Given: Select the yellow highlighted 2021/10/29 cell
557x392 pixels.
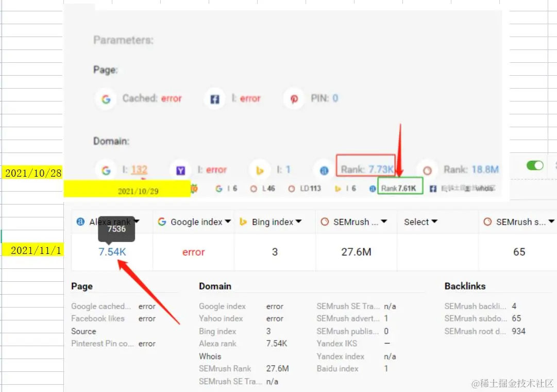Looking at the screenshot, I should (x=138, y=190).
